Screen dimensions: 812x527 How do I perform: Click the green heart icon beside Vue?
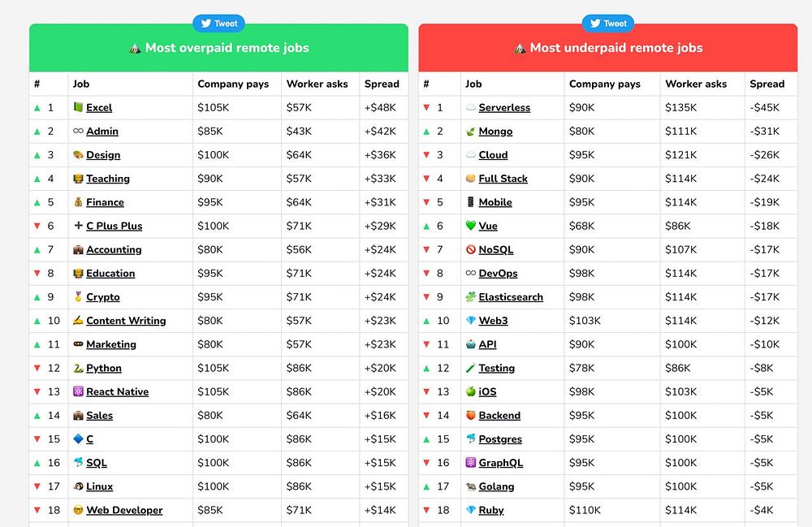coord(470,226)
